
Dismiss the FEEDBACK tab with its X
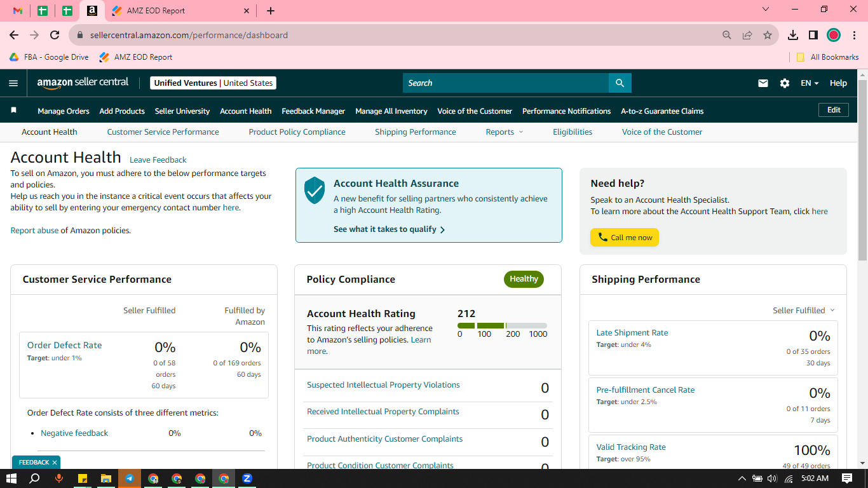click(55, 463)
